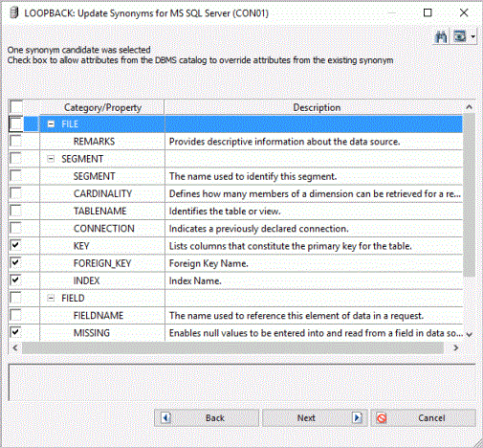Check the SEGMENT name property checkbox
Image resolution: width=483 pixels, height=448 pixels.
(16, 176)
